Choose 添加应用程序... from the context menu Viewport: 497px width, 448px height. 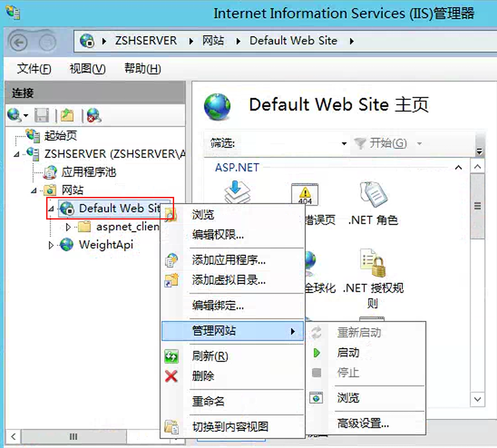click(233, 260)
